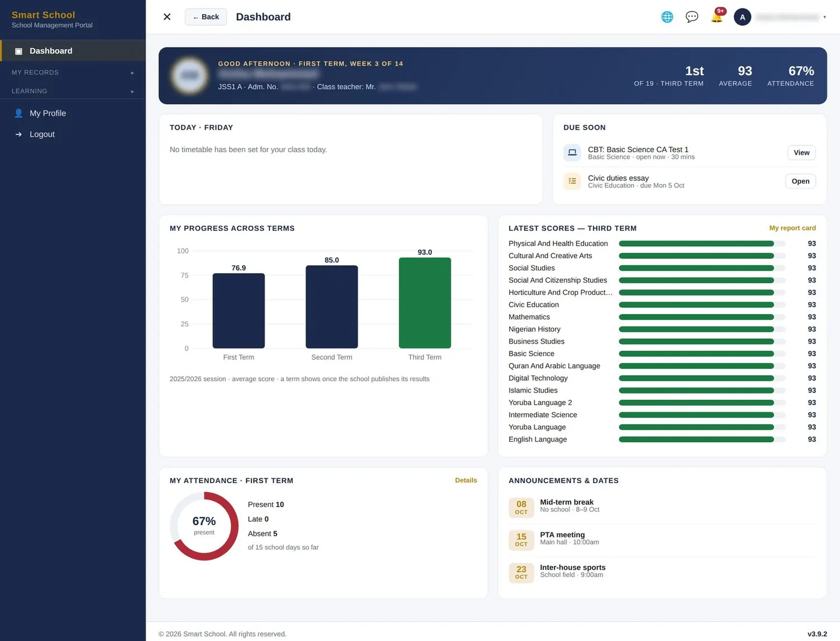
Task: Click the Dashboard sidebar icon
Action: [x=18, y=51]
